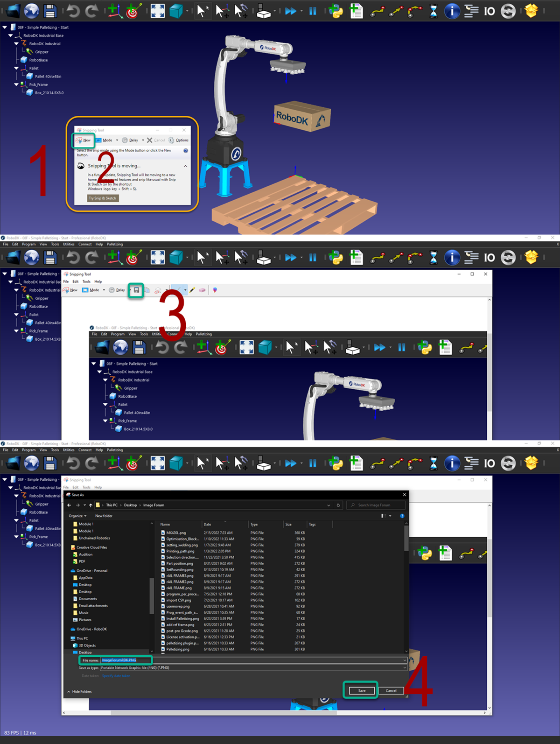Screen dimensions: 560x744
Task: Open Creative Cloud Files in Save As tree
Action: (x=91, y=547)
